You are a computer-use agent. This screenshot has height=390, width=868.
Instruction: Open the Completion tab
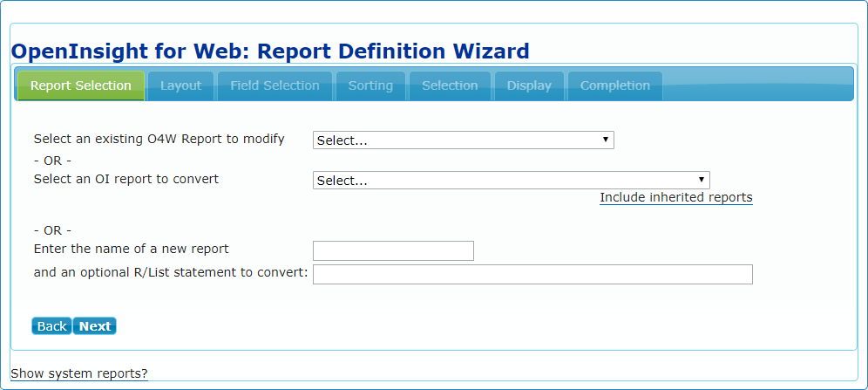[x=615, y=86]
